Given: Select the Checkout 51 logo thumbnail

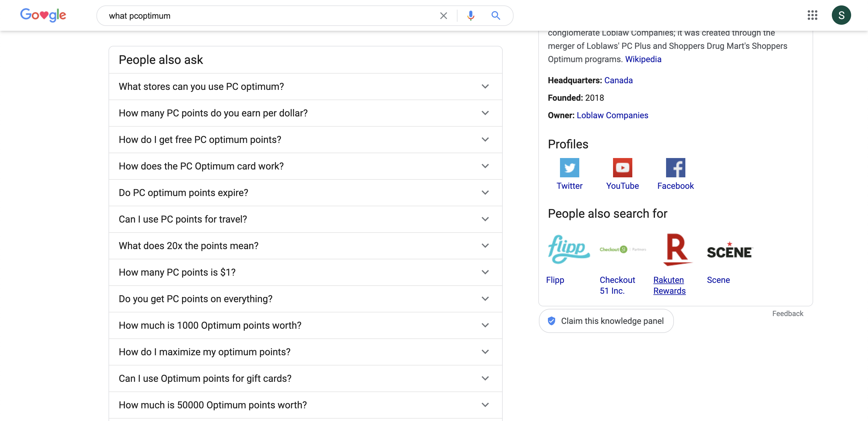Looking at the screenshot, I should pos(623,249).
